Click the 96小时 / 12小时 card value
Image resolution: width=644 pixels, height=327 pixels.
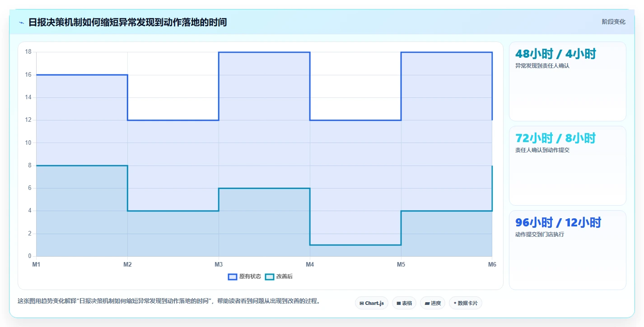[x=559, y=222]
